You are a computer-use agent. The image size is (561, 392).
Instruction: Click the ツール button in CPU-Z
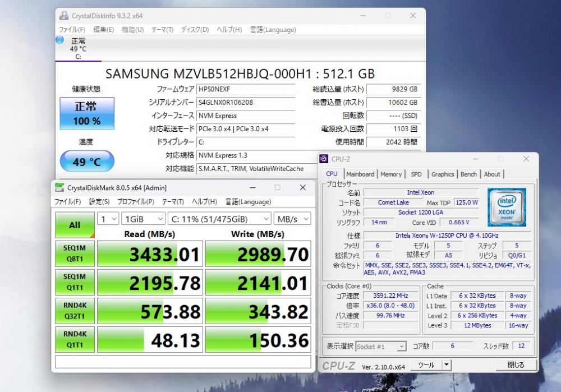point(426,365)
